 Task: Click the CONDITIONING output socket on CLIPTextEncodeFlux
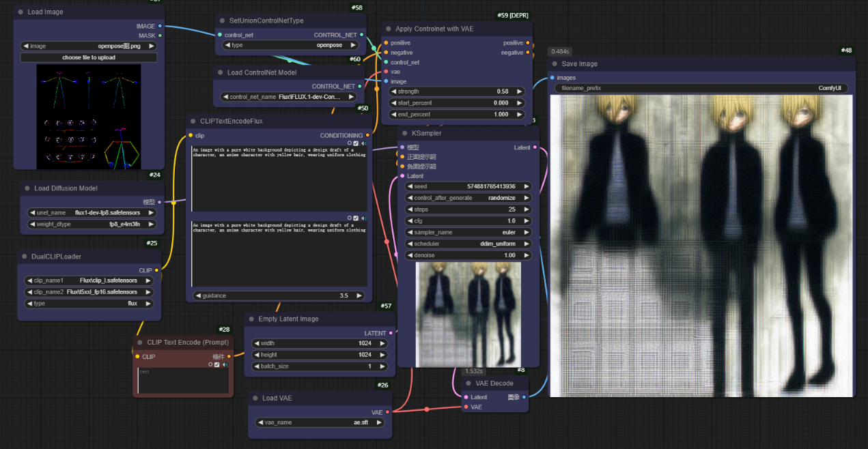point(367,135)
